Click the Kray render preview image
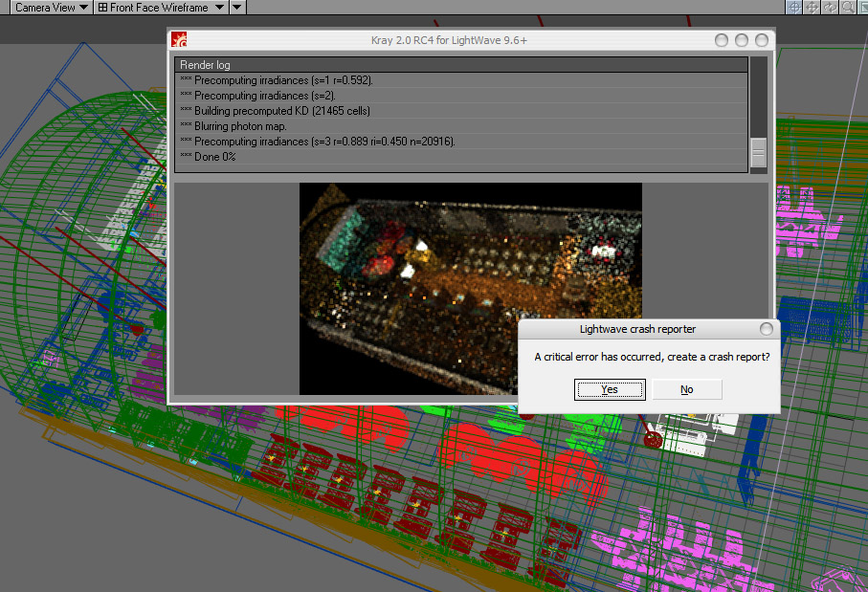The width and height of the screenshot is (868, 592). [x=470, y=288]
